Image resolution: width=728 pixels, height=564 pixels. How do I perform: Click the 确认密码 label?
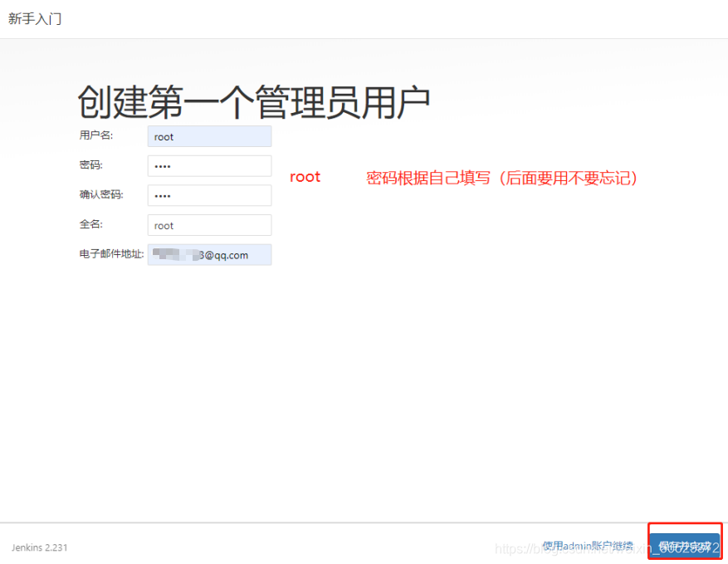tap(101, 194)
